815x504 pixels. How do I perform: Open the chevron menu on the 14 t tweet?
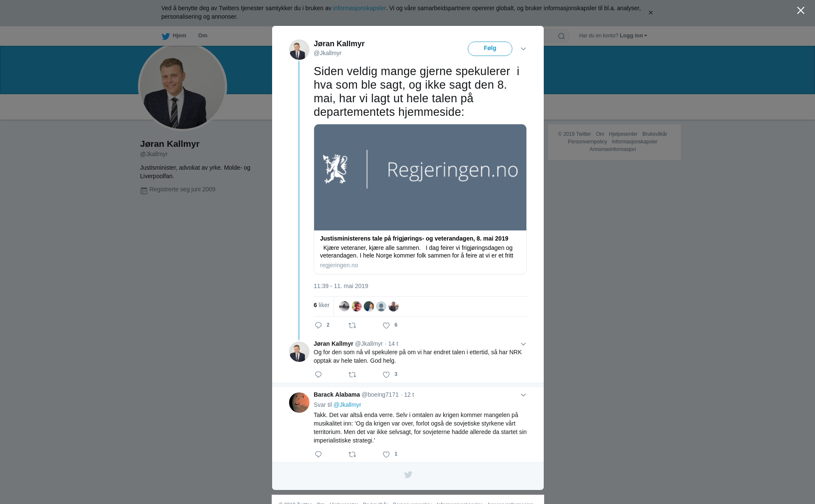523,344
